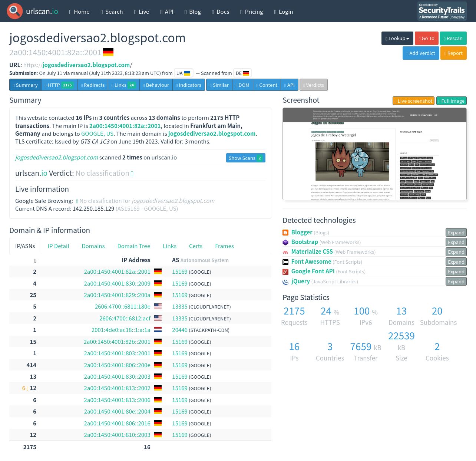Image resolution: width=476 pixels, height=461 pixels.
Task: Open the API nav item in header
Action: (167, 11)
